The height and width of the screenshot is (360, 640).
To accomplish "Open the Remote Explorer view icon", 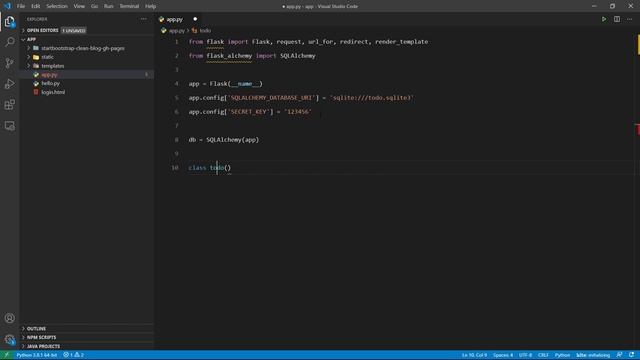I will 9,126.
